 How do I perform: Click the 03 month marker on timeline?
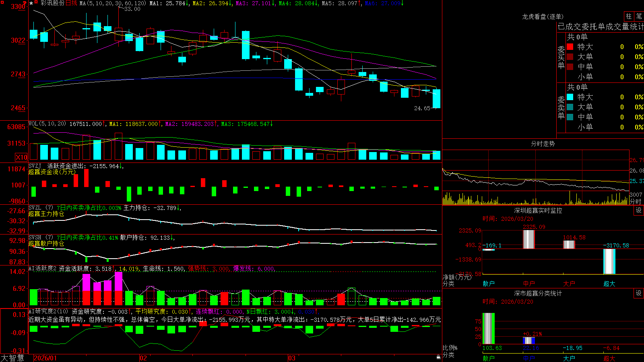tap(292, 358)
